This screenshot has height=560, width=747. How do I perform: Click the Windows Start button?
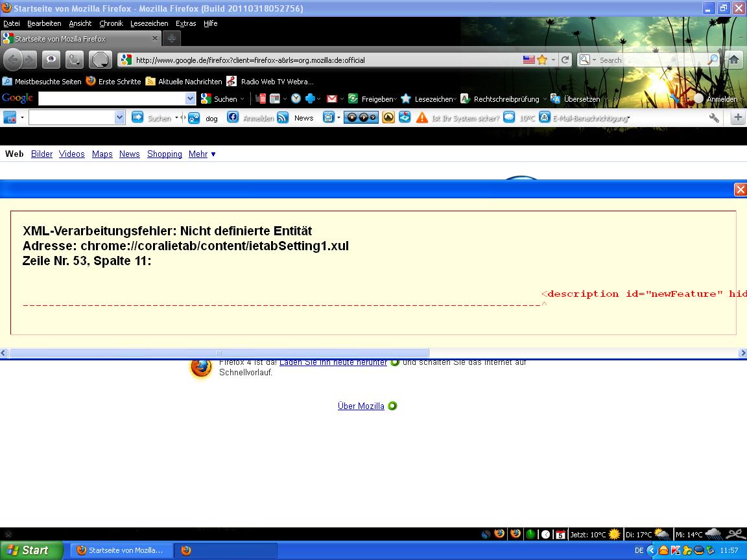tap(30, 550)
